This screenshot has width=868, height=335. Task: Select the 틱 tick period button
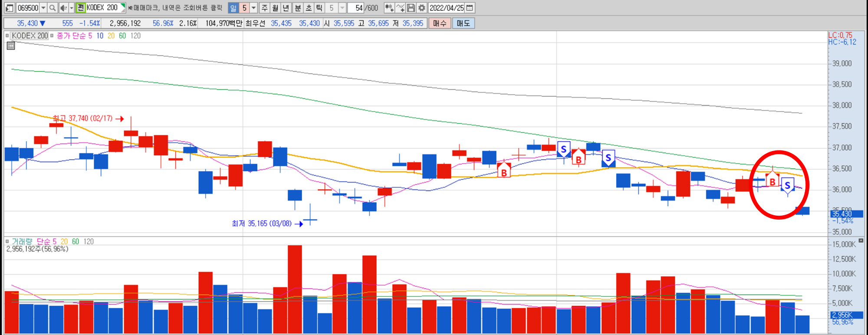319,8
